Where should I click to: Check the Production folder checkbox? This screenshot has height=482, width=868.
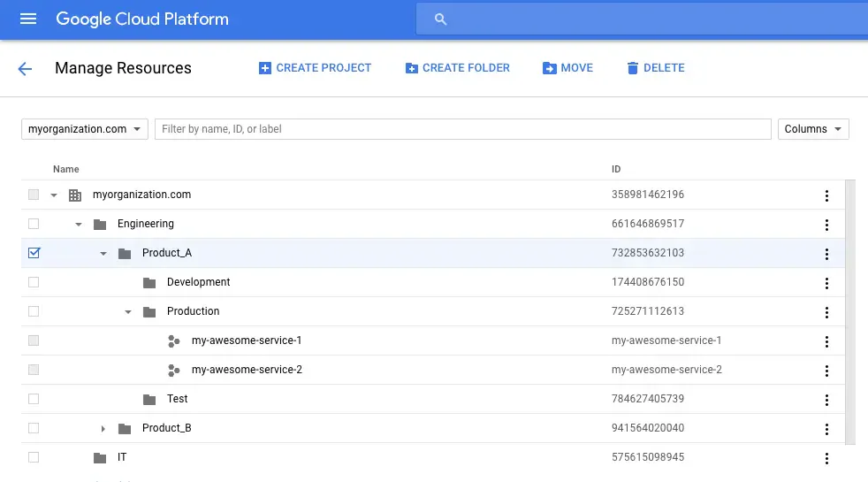(34, 311)
